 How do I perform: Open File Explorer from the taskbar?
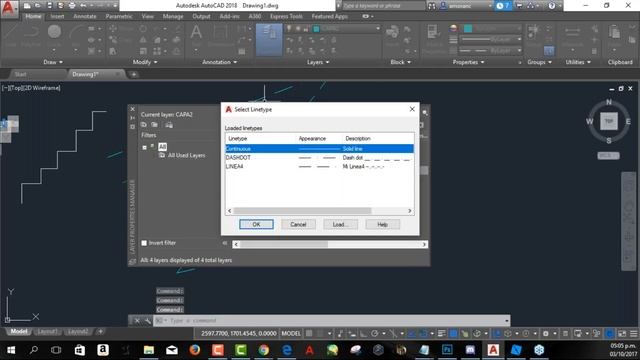click(149, 350)
